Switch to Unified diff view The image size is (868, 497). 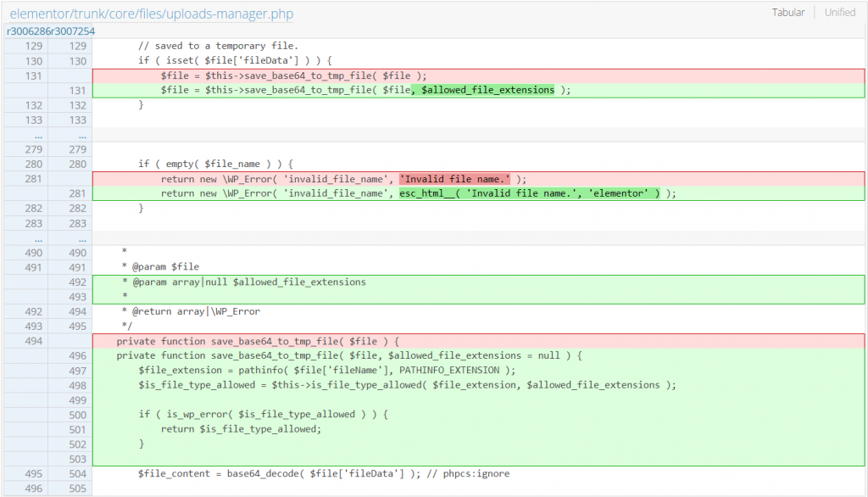click(839, 13)
